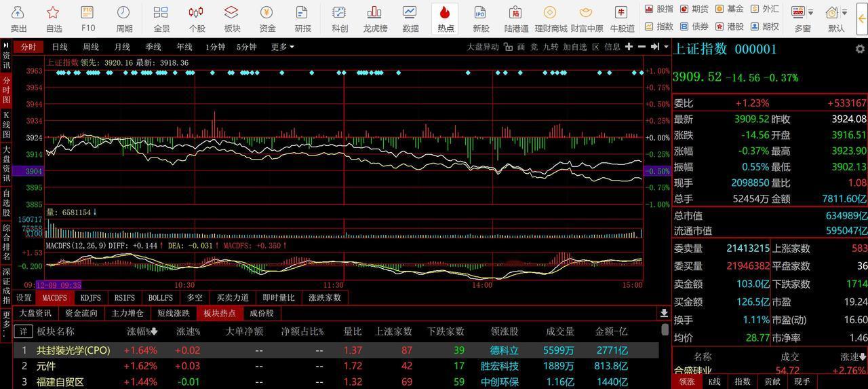
Task: Switch to the 日线 daily chart tab
Action: tap(60, 47)
